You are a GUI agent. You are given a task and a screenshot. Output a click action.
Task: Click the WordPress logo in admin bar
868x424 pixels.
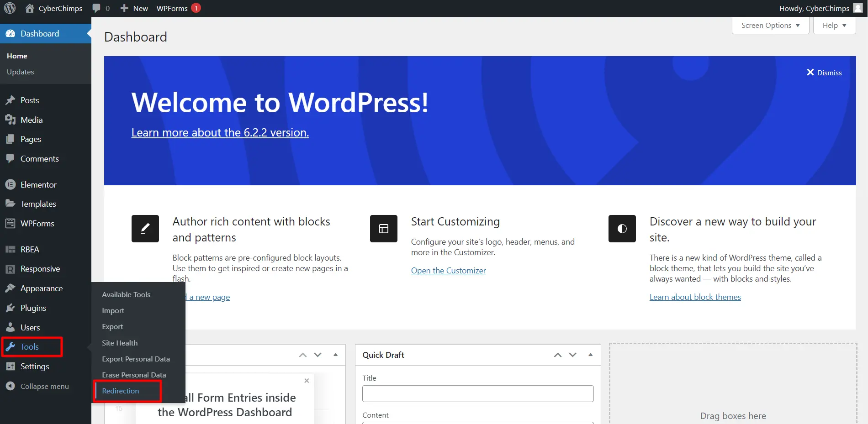tap(10, 8)
